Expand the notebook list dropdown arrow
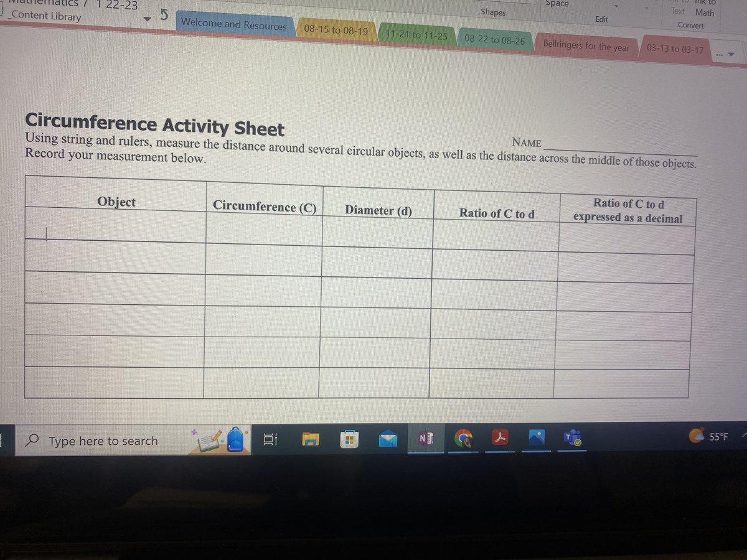The image size is (747, 560). pyautogui.click(x=147, y=19)
